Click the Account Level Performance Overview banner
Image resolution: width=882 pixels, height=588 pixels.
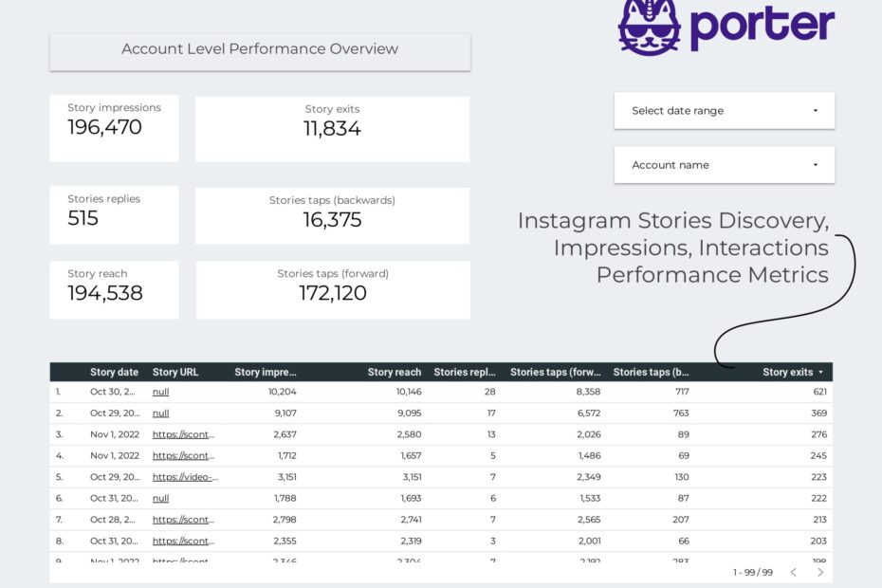(259, 49)
